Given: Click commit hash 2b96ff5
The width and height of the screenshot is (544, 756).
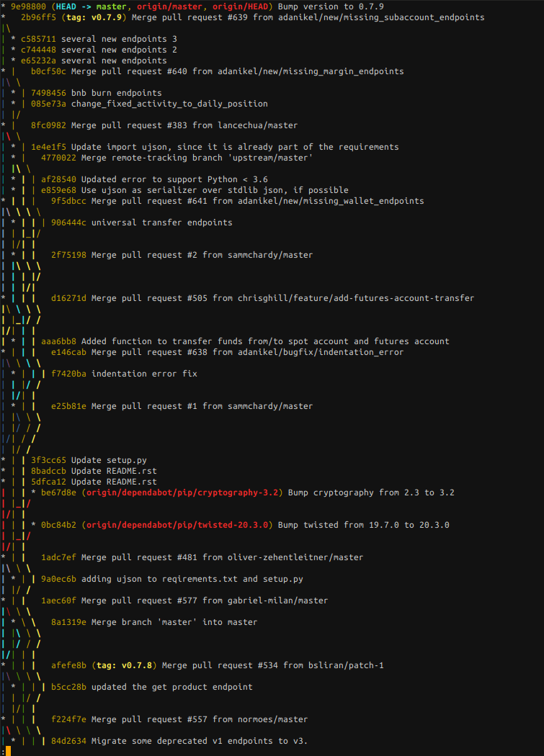Looking at the screenshot, I should 39,17.
